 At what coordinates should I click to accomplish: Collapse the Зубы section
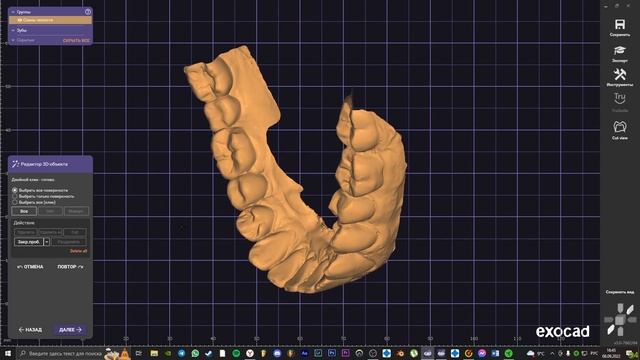click(x=13, y=30)
